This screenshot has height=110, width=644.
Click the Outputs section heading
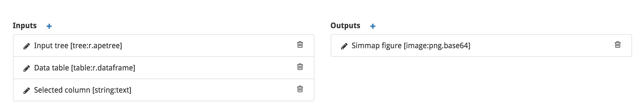[345, 25]
